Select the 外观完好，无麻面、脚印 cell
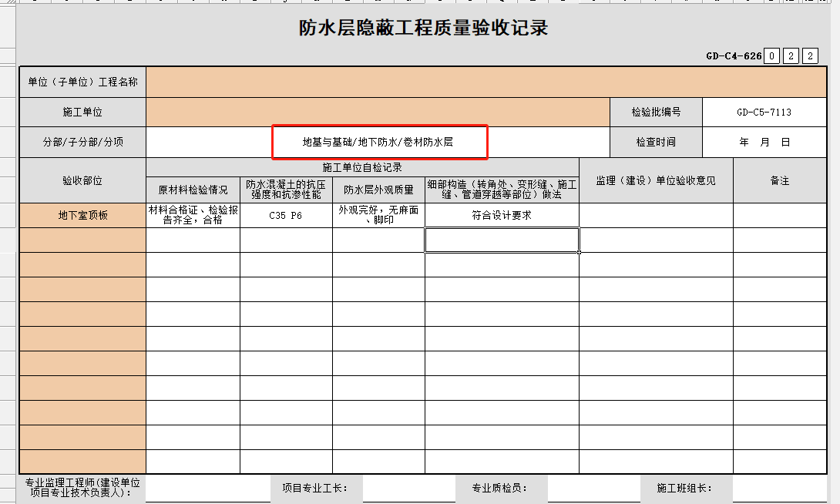 coord(378,216)
